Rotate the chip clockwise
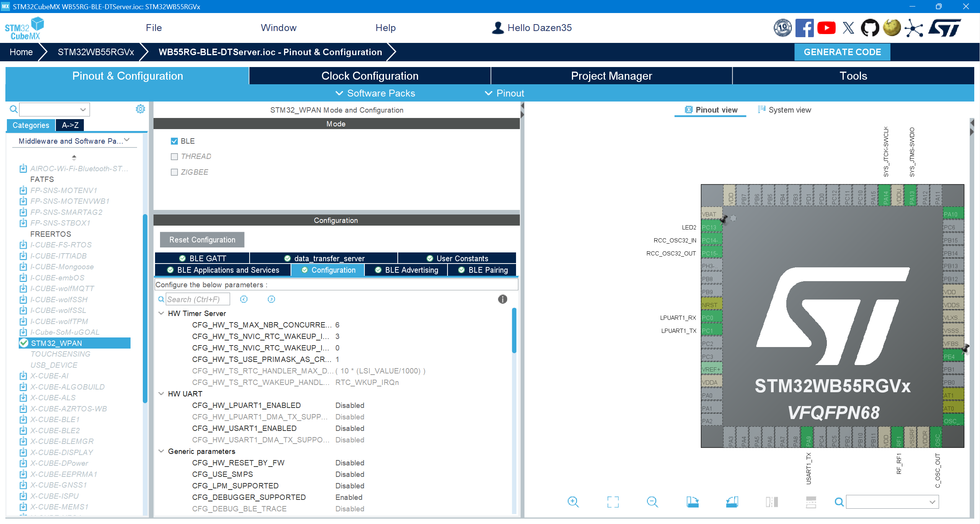The width and height of the screenshot is (980, 524). tap(692, 502)
